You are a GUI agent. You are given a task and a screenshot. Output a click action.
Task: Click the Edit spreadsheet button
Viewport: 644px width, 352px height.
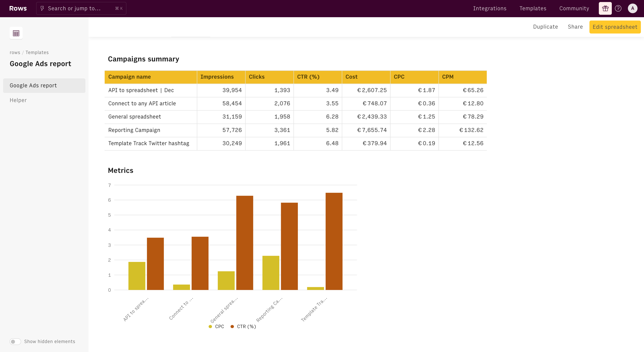(x=615, y=27)
